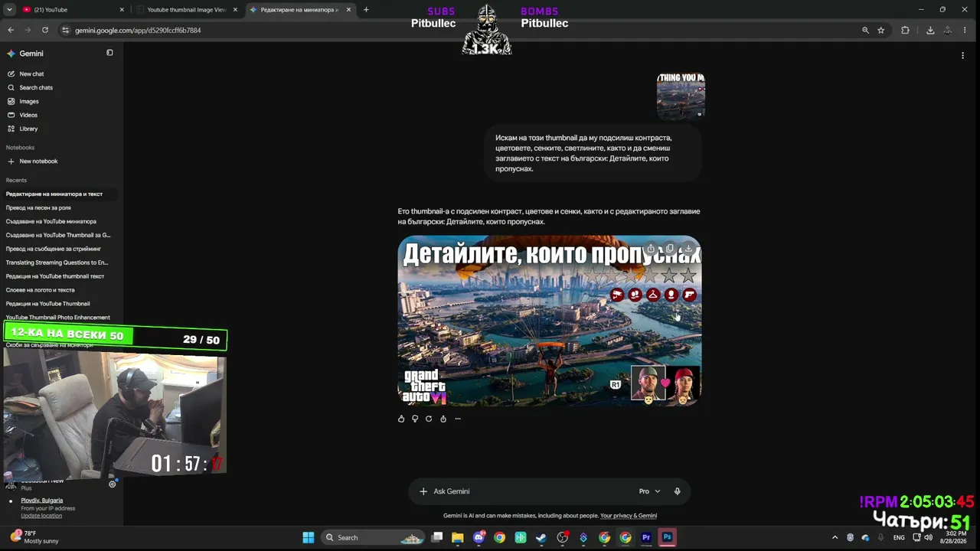The image size is (980, 551).
Task: Open the browser extensions menu
Action: pos(906,30)
